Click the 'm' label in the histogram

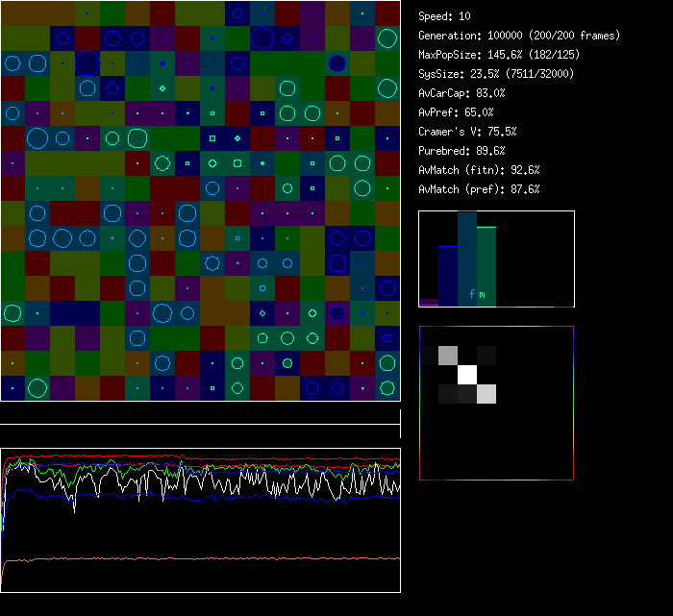(483, 294)
